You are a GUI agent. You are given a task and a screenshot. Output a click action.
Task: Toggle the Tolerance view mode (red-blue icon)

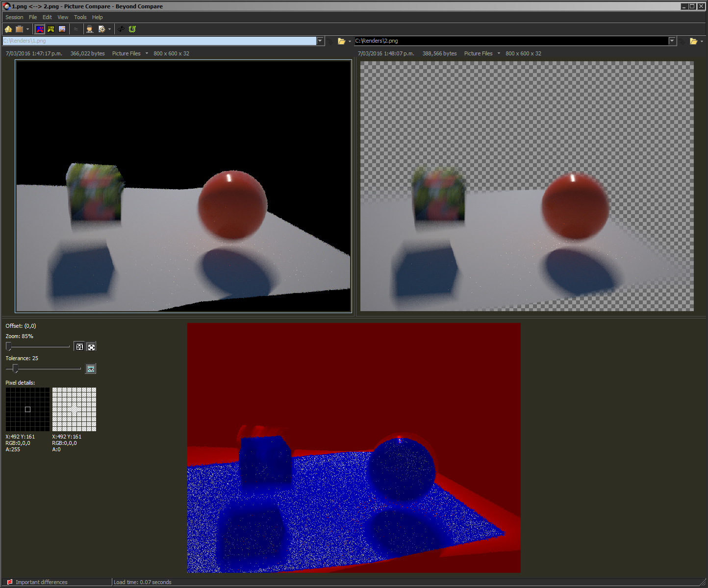[x=40, y=29]
